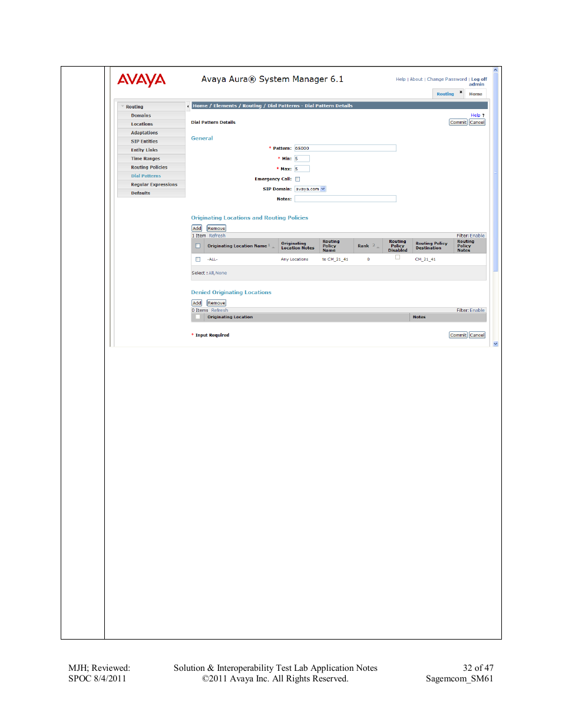Click the Max input field
This screenshot has width=562, height=728.
coord(302,169)
